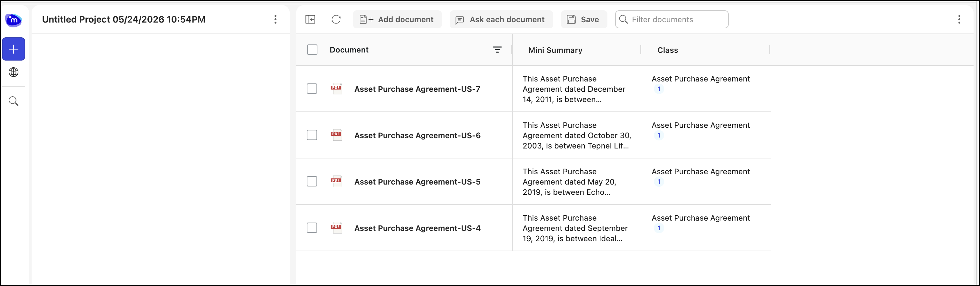Click the class badge 1 for Agreement-US-5
980x286 pixels.
coord(658,182)
